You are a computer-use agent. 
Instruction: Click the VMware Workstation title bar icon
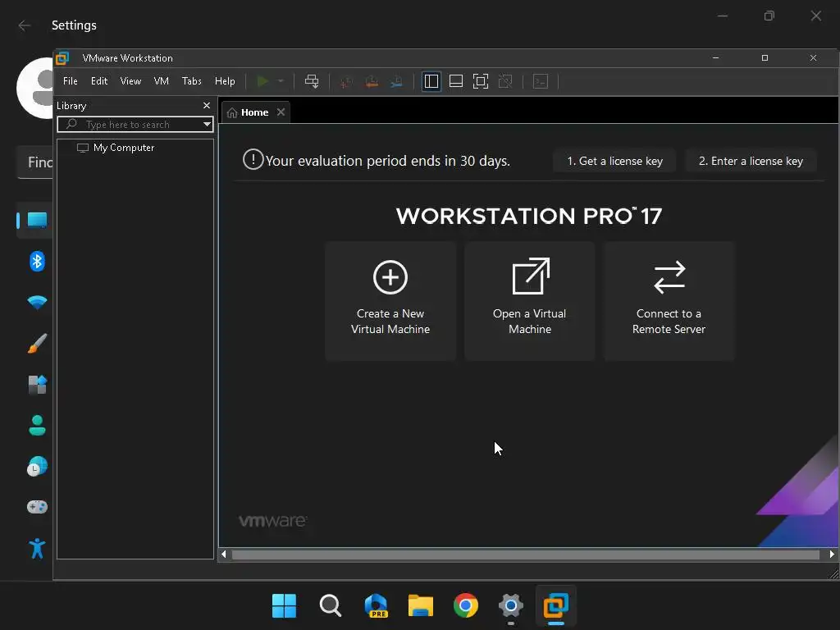coord(62,58)
